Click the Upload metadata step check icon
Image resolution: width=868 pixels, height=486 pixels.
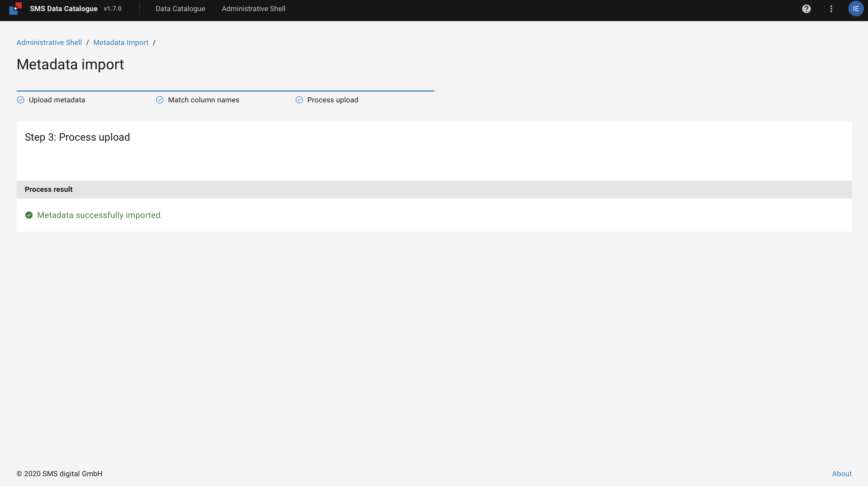point(21,100)
